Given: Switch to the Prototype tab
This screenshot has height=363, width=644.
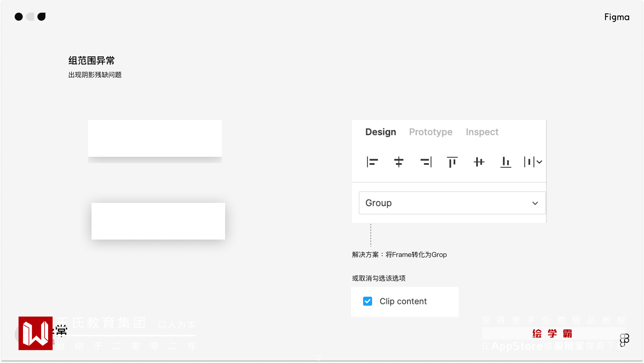Looking at the screenshot, I should [x=431, y=132].
